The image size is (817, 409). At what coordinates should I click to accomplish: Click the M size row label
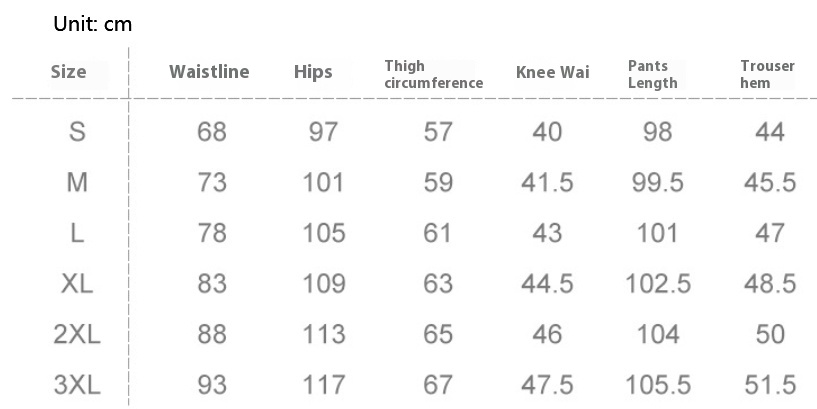point(77,182)
